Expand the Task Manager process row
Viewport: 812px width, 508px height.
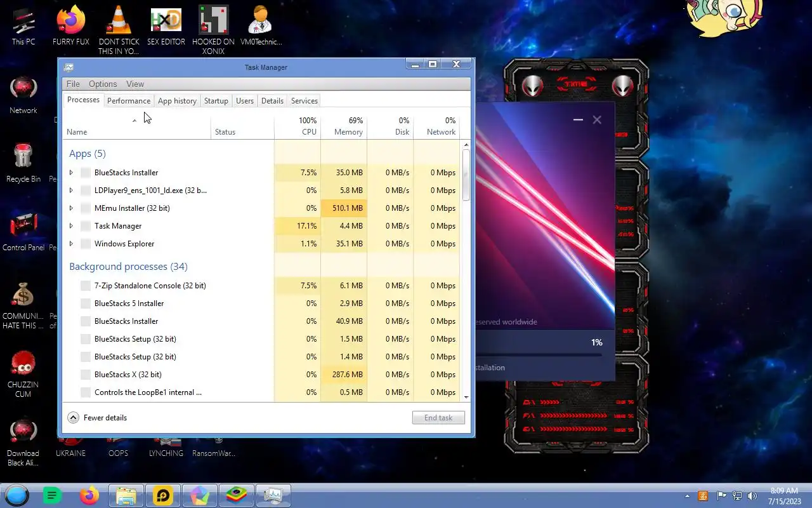pos(71,226)
